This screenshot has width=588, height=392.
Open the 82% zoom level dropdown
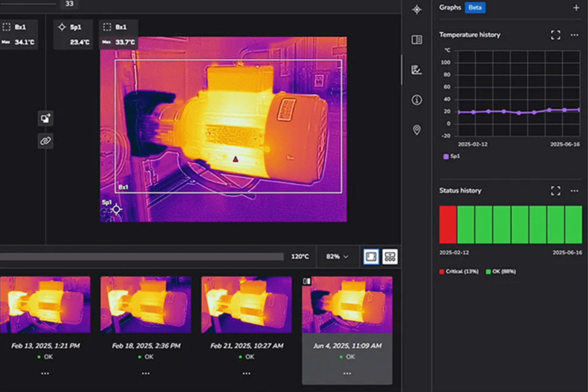[x=337, y=257]
